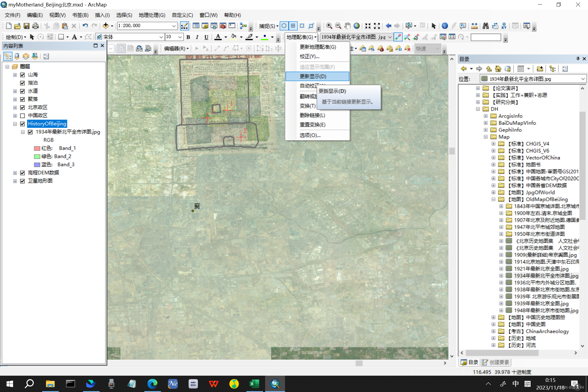Switch to the 创建要素 tab
The width and height of the screenshot is (588, 392).
click(495, 362)
